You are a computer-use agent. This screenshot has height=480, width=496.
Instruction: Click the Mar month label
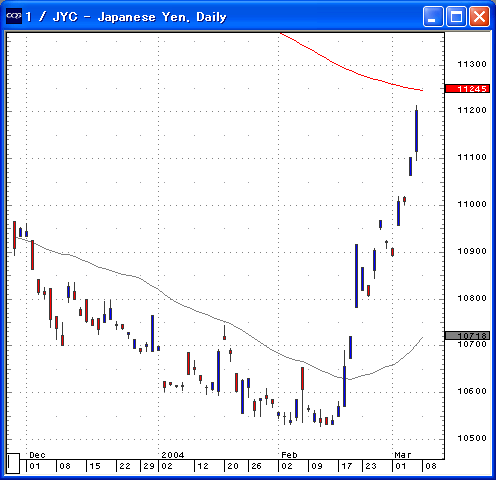403,455
